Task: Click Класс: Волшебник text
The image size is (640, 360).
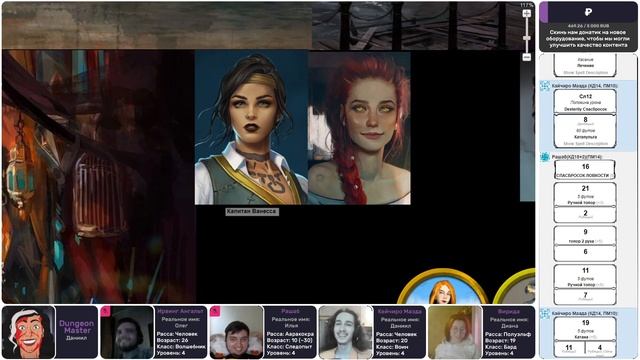Action: 181,347
